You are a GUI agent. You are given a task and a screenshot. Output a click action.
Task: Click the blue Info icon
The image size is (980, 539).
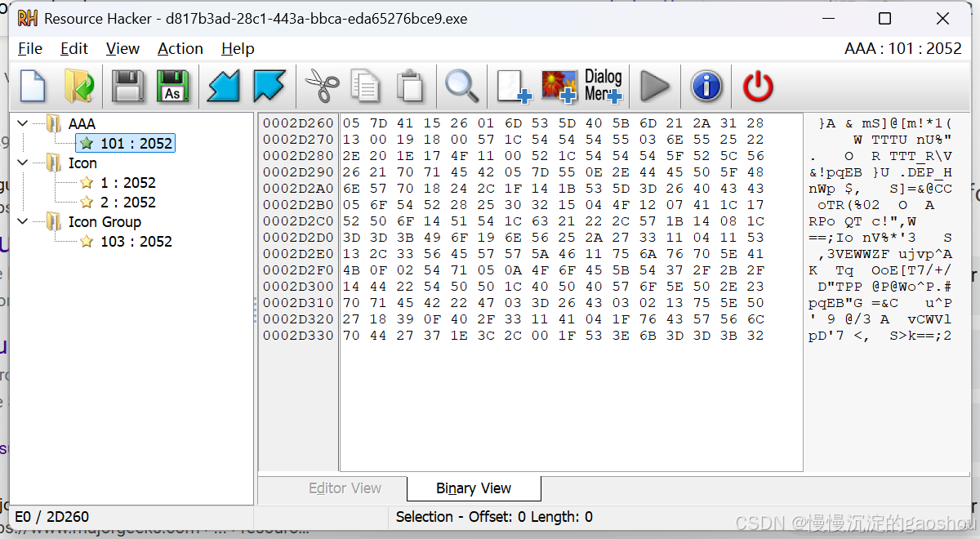point(706,86)
